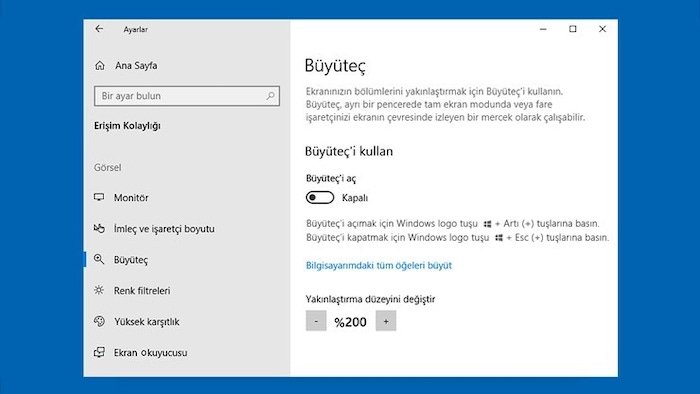The width and height of the screenshot is (700, 394).
Task: Maximize the Ayarlar window
Action: pos(573,29)
